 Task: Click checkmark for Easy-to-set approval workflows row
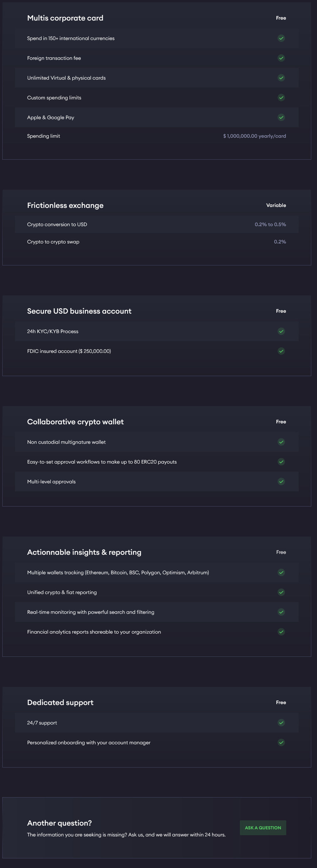pos(281,462)
